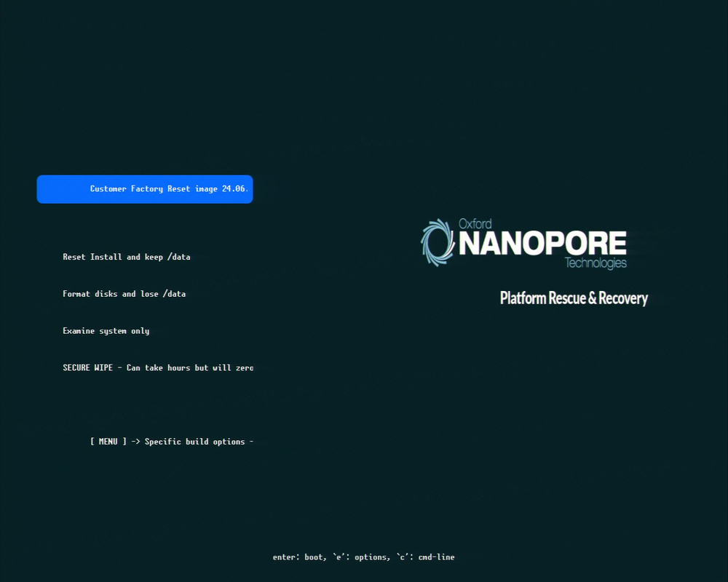
Task: Pick Format disks and lose /data
Action: pos(124,294)
